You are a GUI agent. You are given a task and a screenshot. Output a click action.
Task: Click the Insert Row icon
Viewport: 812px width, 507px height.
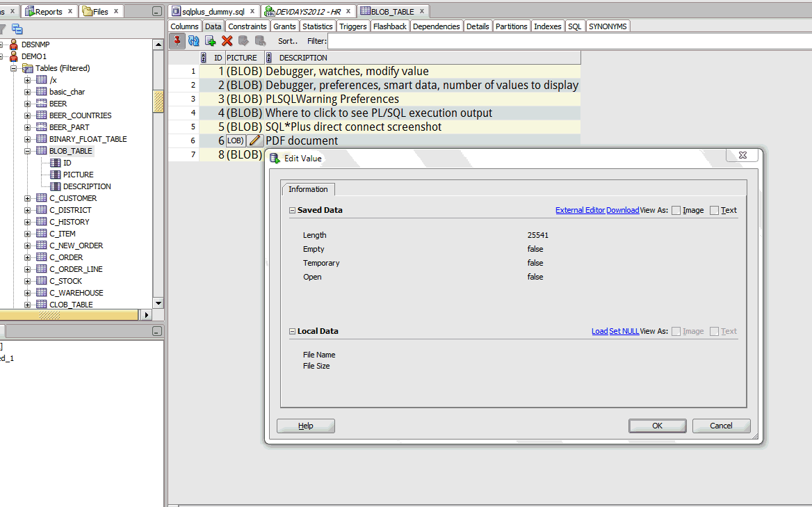[210, 41]
